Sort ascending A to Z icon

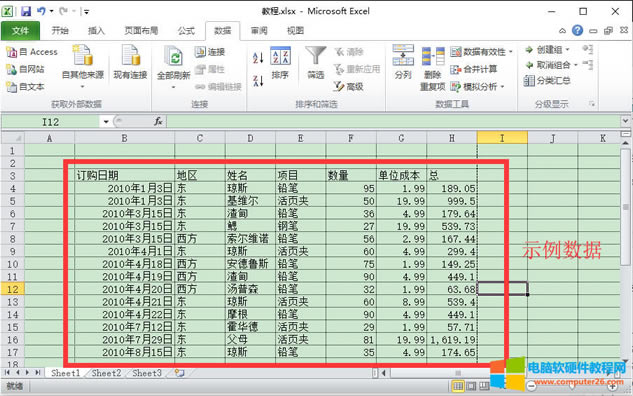pyautogui.click(x=258, y=58)
